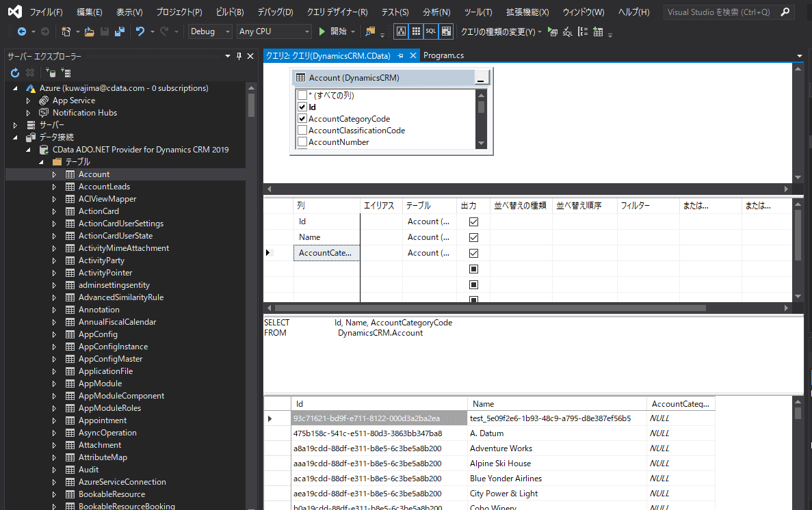Select the ActionCard table in the tree

[x=99, y=211]
